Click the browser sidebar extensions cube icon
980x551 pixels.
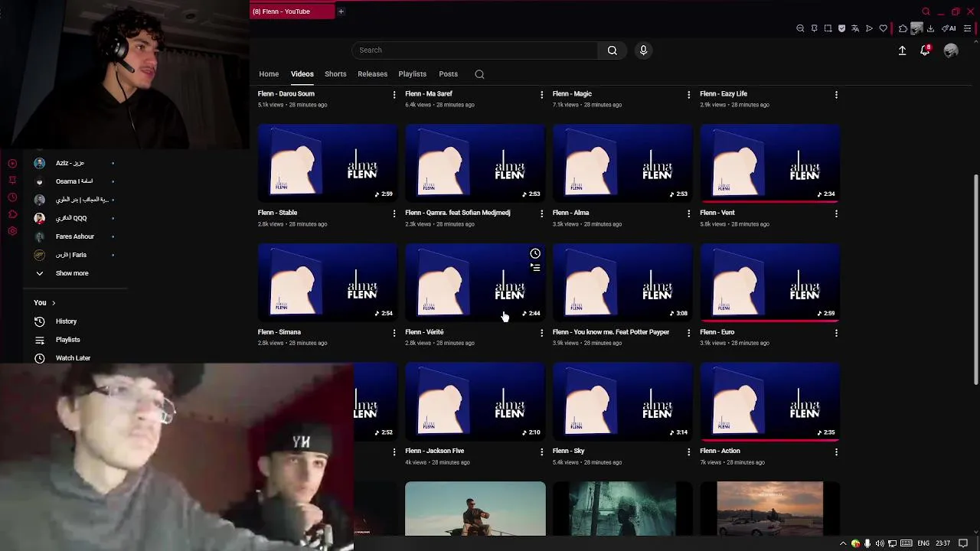click(12, 214)
